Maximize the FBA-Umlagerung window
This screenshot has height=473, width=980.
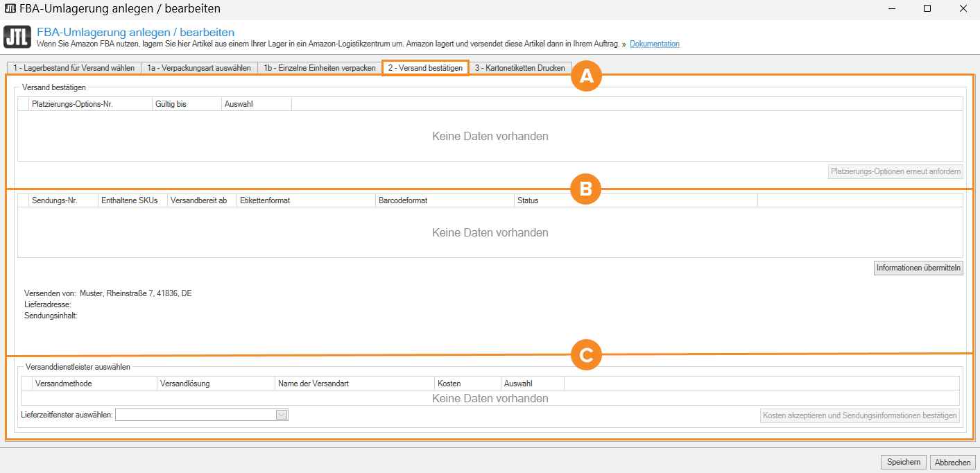click(x=927, y=9)
